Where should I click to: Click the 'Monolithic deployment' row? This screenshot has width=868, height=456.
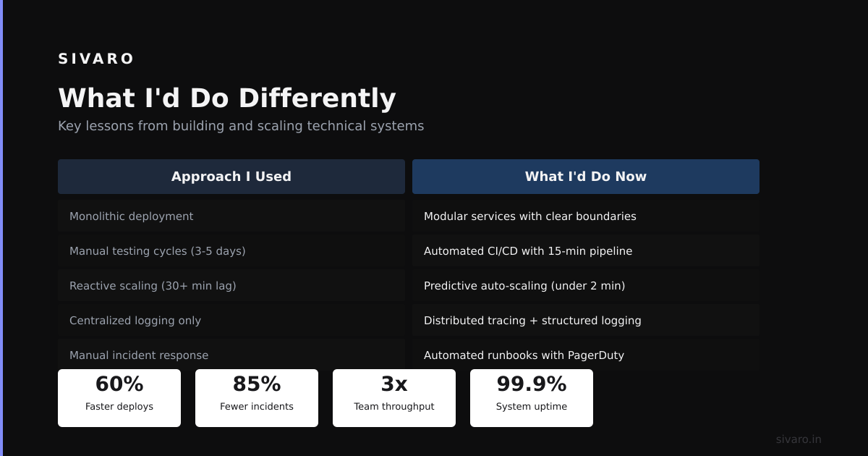(231, 216)
